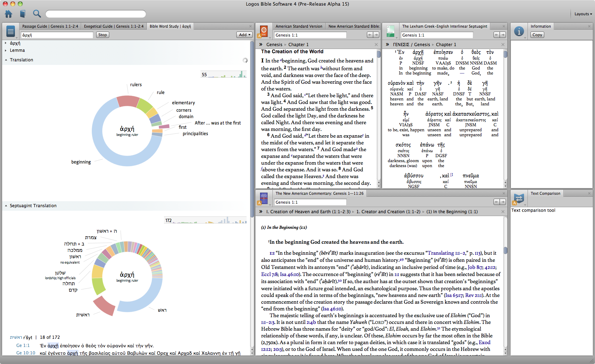Switch to Passage Guide Genesis 1:1-2:4 tab

(x=50, y=26)
